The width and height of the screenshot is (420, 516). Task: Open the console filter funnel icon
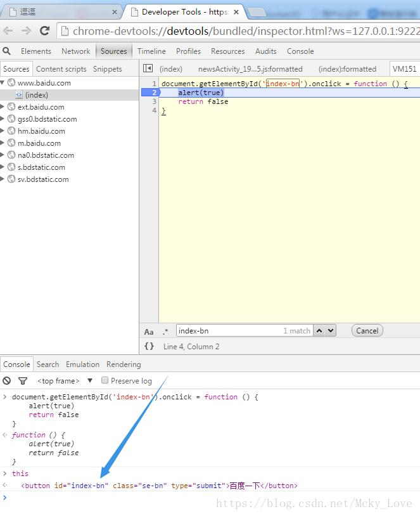pos(23,381)
